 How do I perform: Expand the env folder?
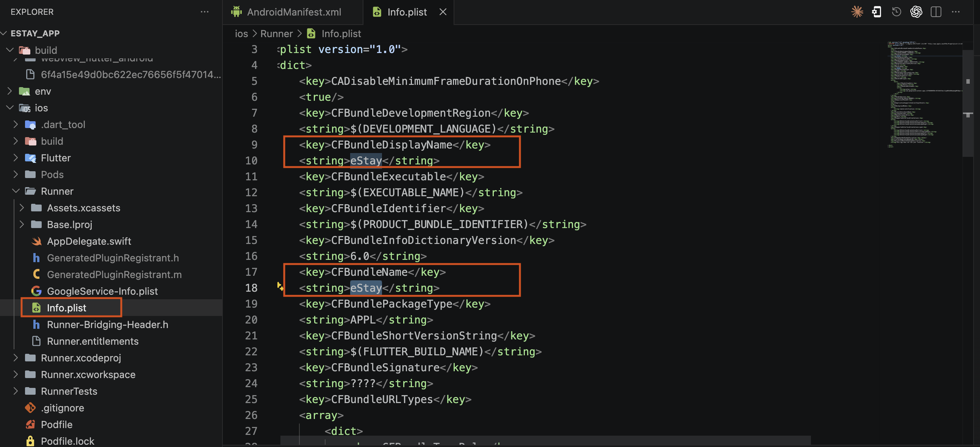click(10, 91)
